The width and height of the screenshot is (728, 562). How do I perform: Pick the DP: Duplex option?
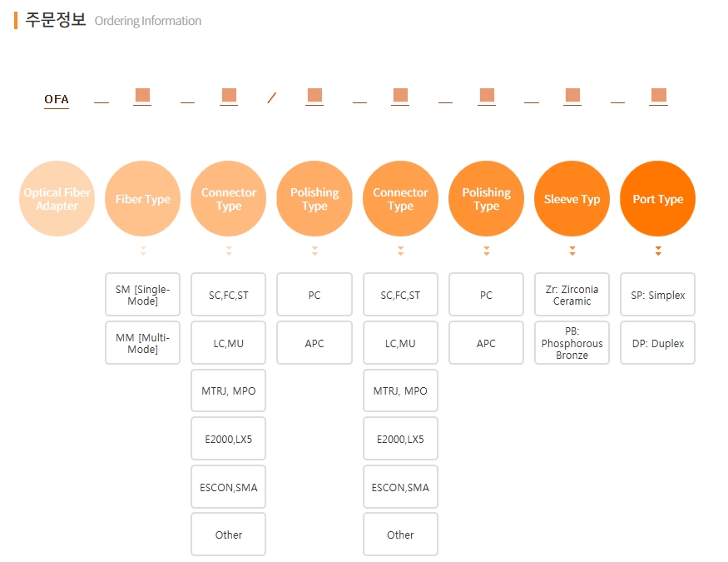pyautogui.click(x=657, y=343)
